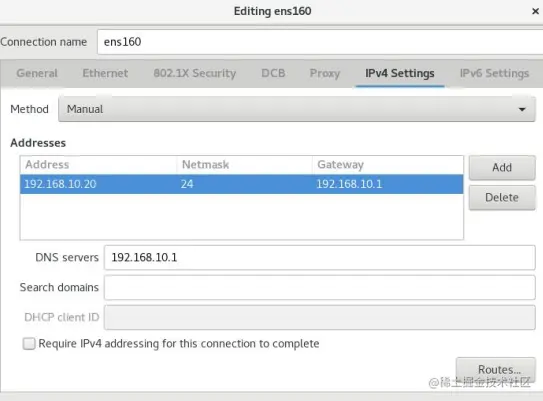Image resolution: width=543 pixels, height=401 pixels.
Task: Open the Ethernet tab
Action: pyautogui.click(x=105, y=73)
